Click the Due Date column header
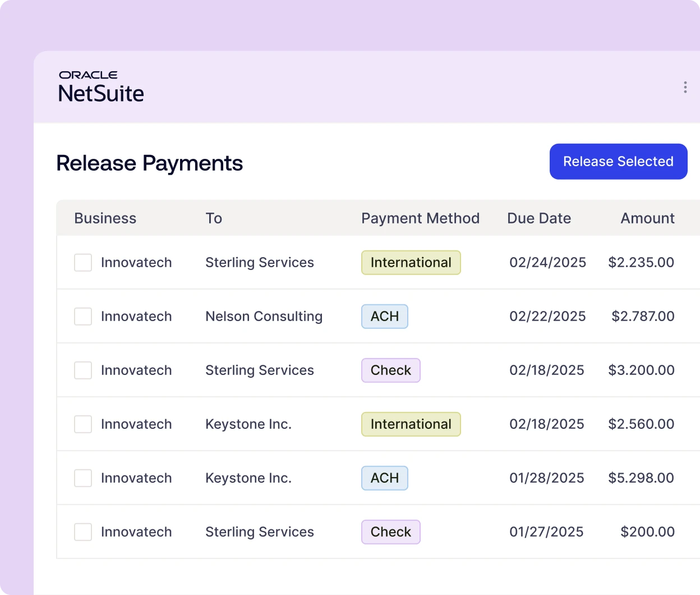 (539, 218)
